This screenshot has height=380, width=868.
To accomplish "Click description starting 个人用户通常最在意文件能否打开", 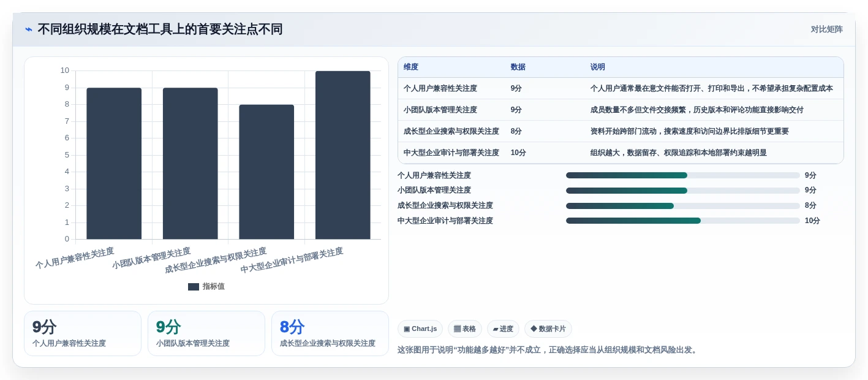I will click(712, 88).
